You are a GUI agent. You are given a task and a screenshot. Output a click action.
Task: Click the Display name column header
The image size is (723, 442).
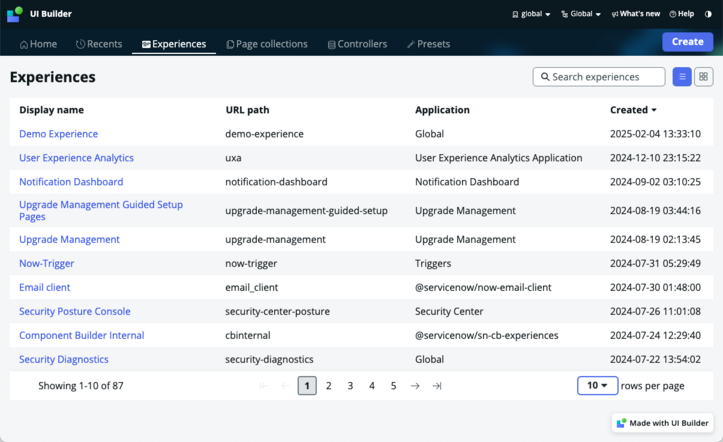click(52, 110)
